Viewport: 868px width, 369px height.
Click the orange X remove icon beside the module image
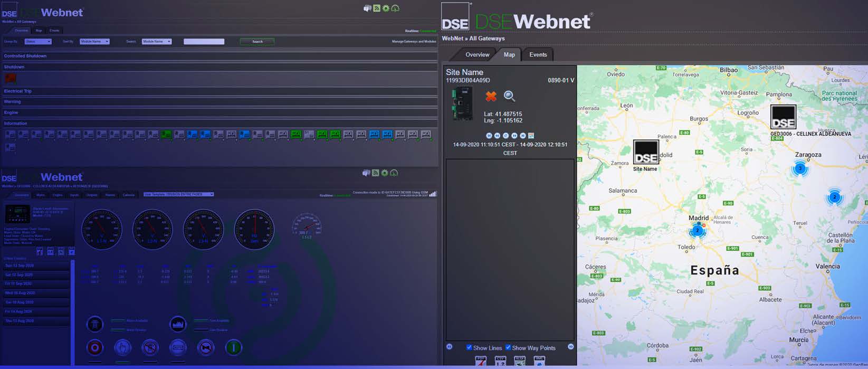tap(491, 96)
